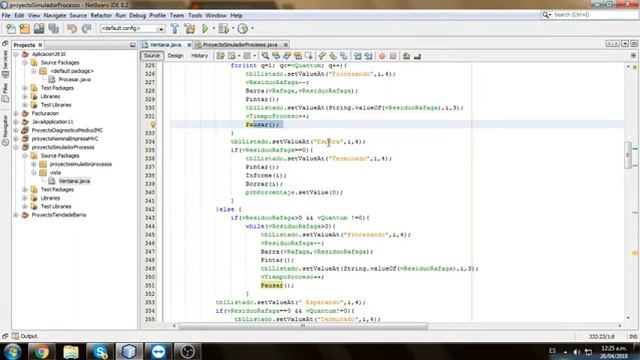Open the Debug Project dropdown arrow
The width and height of the screenshot is (640, 360).
[x=233, y=29]
